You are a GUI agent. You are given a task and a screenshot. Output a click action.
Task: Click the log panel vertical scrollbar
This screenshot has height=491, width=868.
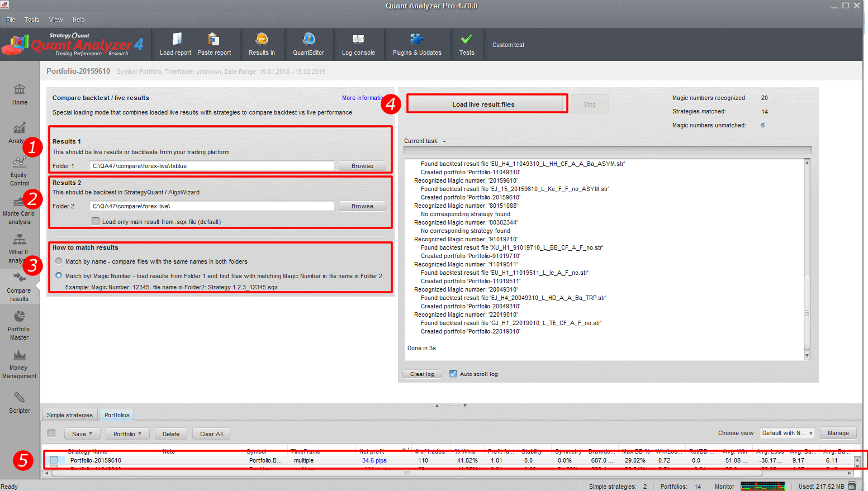(807, 259)
